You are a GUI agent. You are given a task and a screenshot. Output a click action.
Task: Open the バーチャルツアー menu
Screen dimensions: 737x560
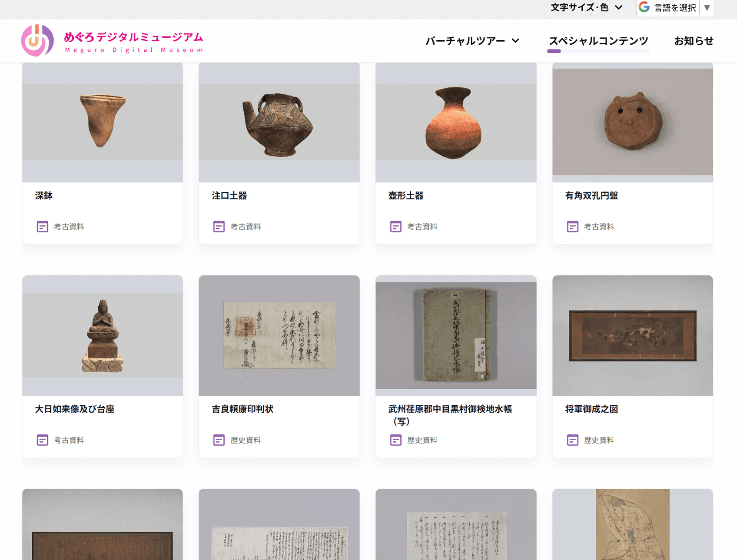465,41
